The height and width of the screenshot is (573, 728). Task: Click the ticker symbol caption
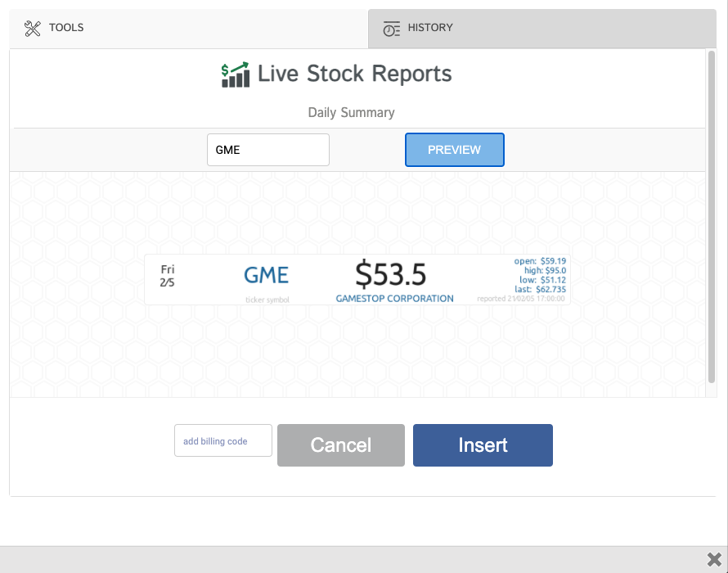tap(267, 300)
